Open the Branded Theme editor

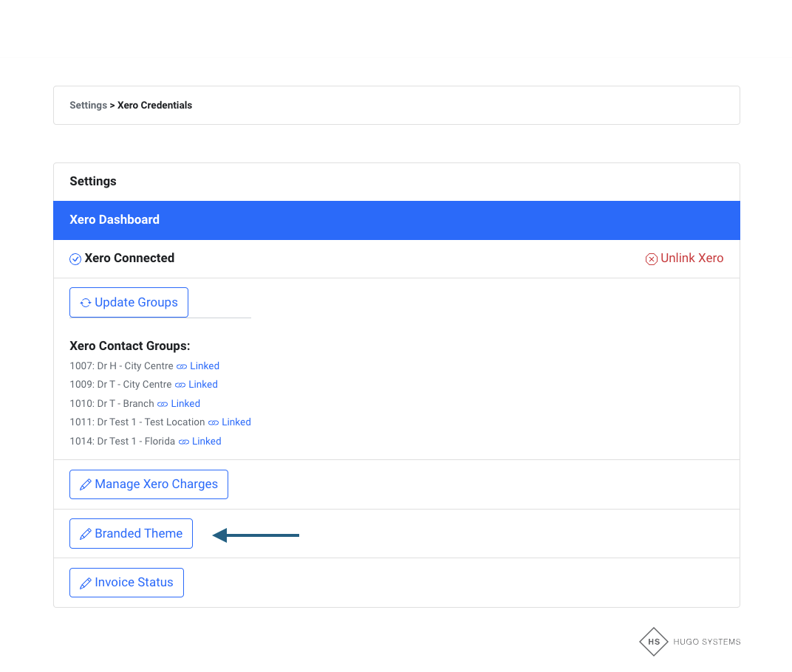pos(132,534)
